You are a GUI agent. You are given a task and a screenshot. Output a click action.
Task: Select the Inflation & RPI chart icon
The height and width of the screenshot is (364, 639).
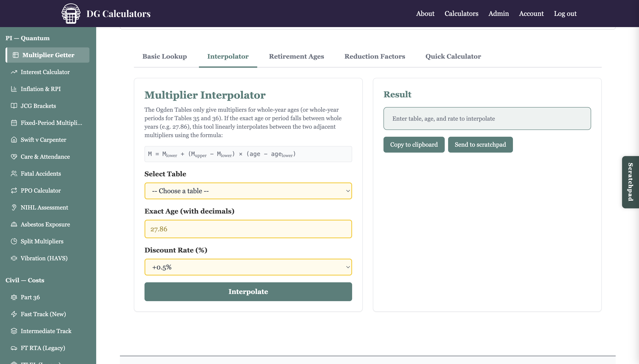(x=14, y=89)
